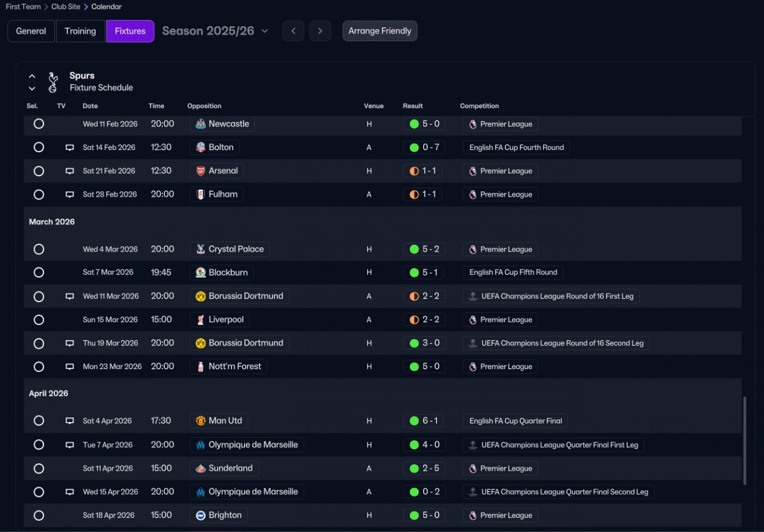Go to the next season arrow button
The image size is (764, 532).
[320, 31]
